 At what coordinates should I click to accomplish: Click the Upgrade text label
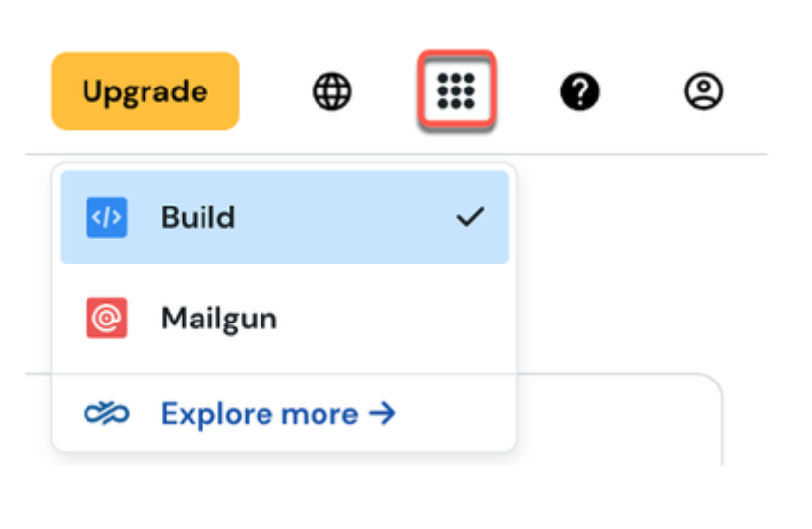click(145, 92)
